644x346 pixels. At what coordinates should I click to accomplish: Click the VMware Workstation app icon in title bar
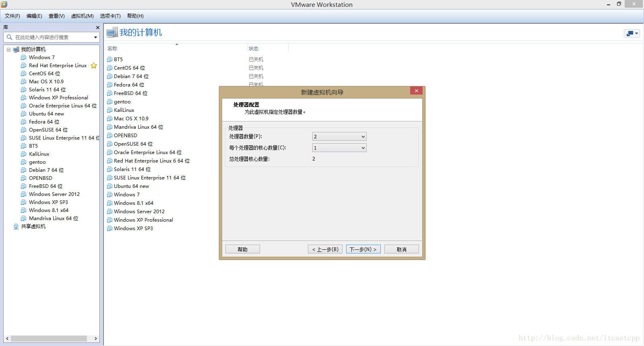point(4,4)
